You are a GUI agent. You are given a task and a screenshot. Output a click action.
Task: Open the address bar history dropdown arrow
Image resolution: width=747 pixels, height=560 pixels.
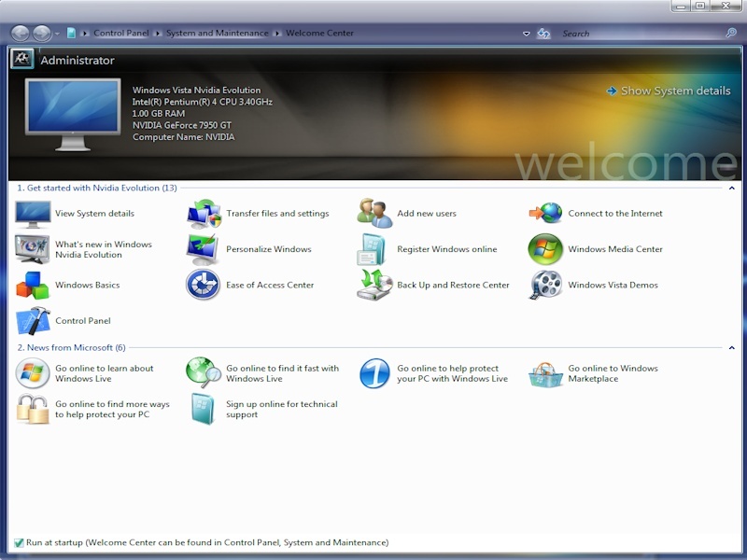point(527,34)
